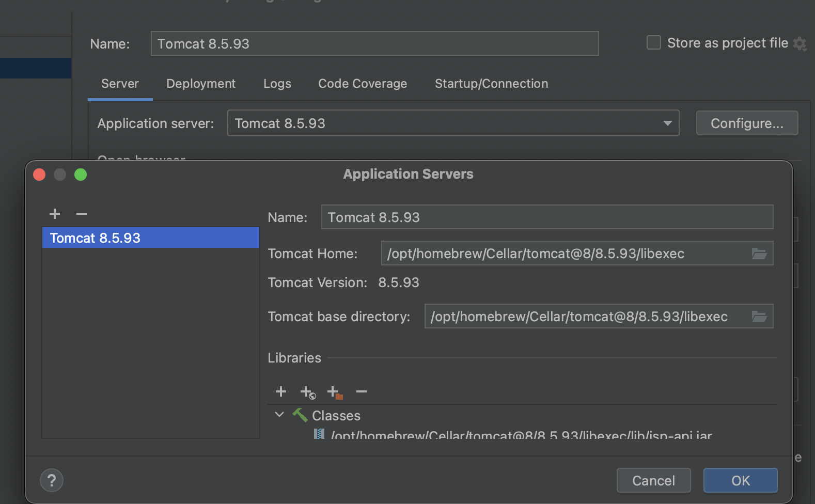Add library from web with globe plus icon

click(x=308, y=392)
